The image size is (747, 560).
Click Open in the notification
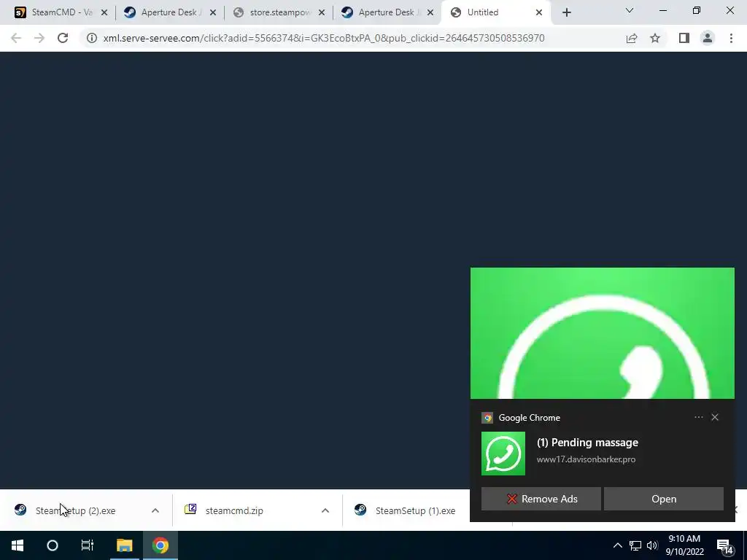tap(664, 499)
